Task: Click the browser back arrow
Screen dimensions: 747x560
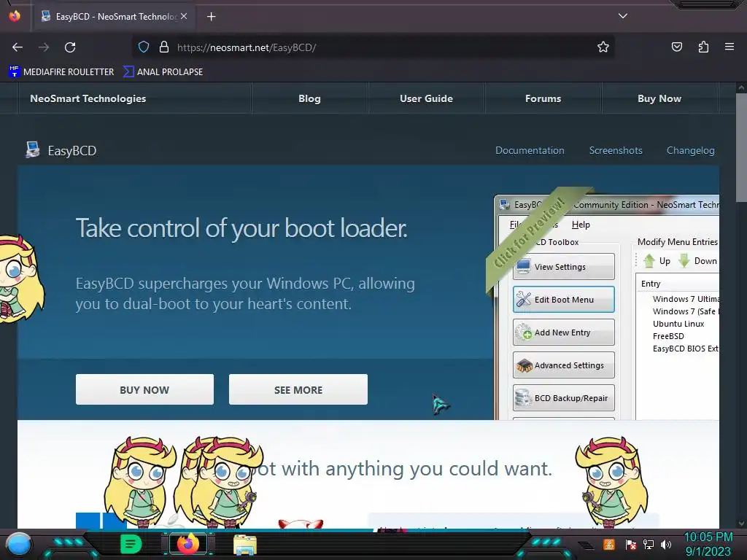Action: (x=18, y=47)
